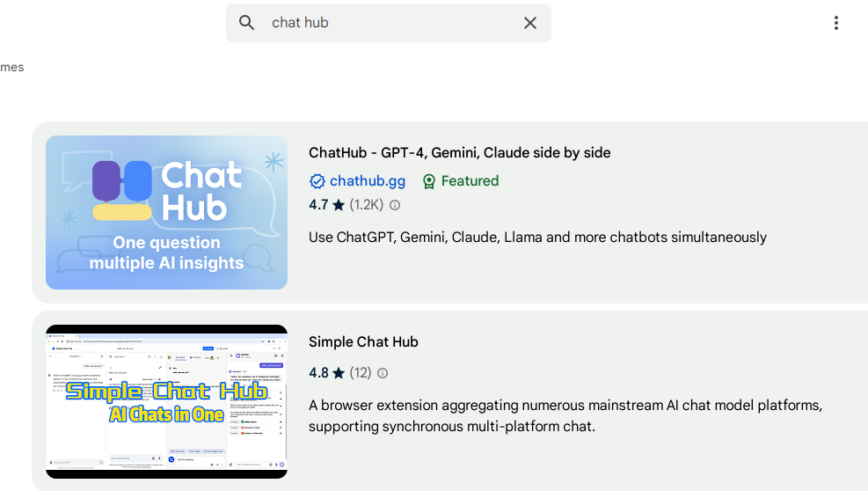Click the 4.8 rating star
868x491 pixels.
339,373
